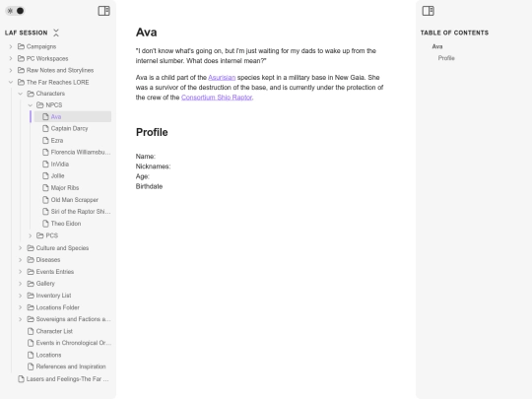Jump to Ava in table of contents
The height and width of the screenshot is (399, 532).
coord(437,46)
